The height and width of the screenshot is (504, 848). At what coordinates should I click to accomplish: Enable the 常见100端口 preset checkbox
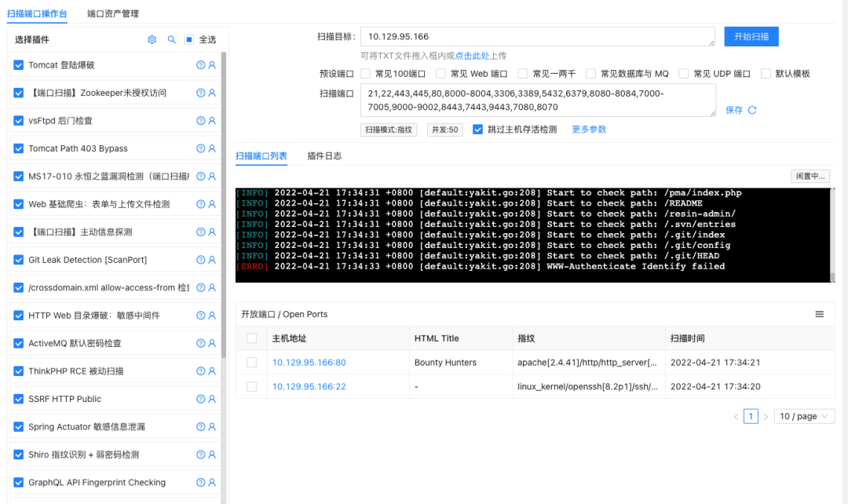(x=366, y=74)
